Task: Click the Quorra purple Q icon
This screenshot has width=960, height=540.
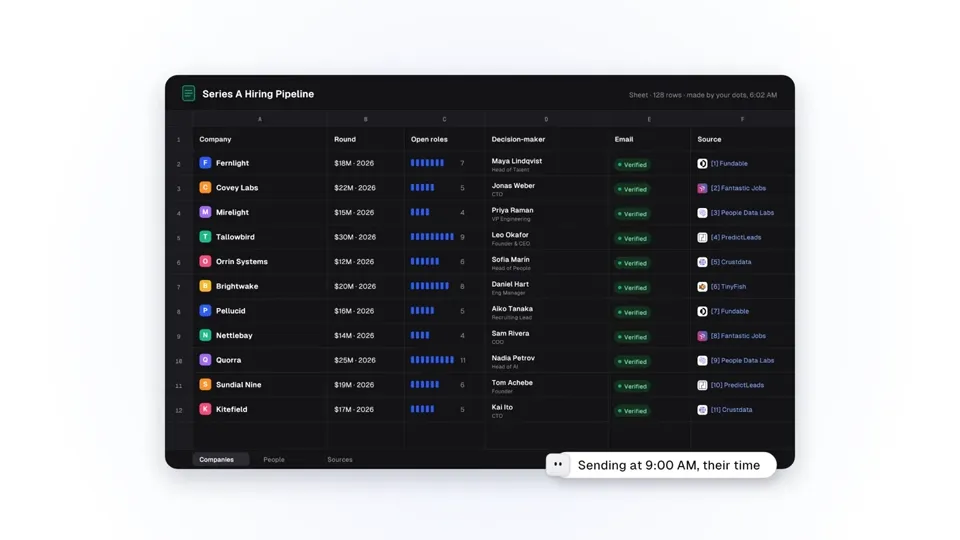Action: point(205,360)
